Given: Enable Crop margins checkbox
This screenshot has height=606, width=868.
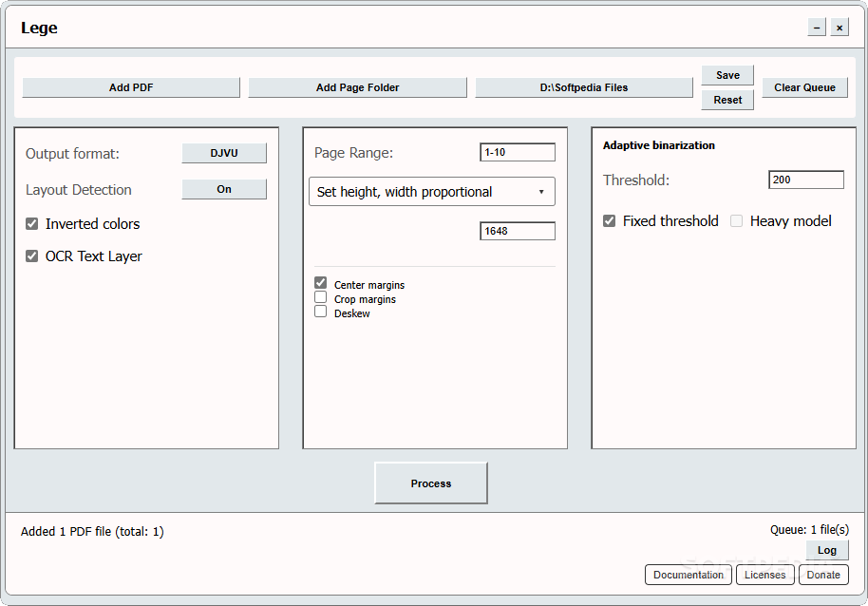Looking at the screenshot, I should click(x=321, y=297).
